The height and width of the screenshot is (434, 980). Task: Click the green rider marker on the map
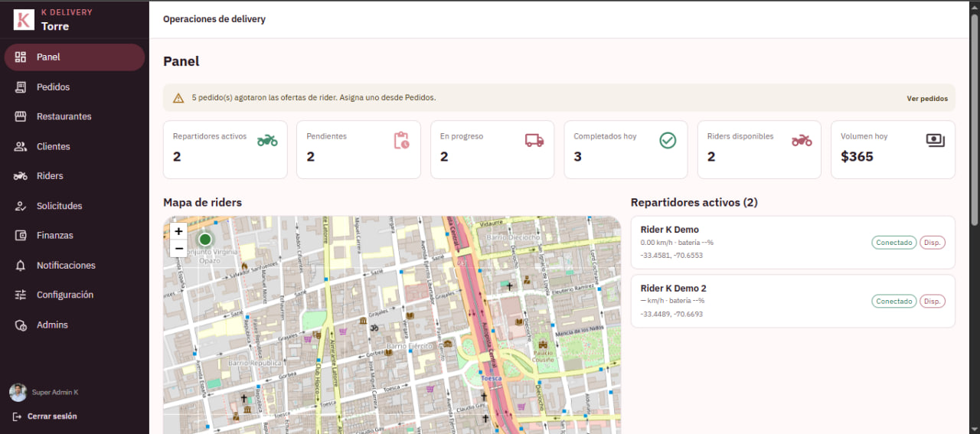pyautogui.click(x=205, y=239)
